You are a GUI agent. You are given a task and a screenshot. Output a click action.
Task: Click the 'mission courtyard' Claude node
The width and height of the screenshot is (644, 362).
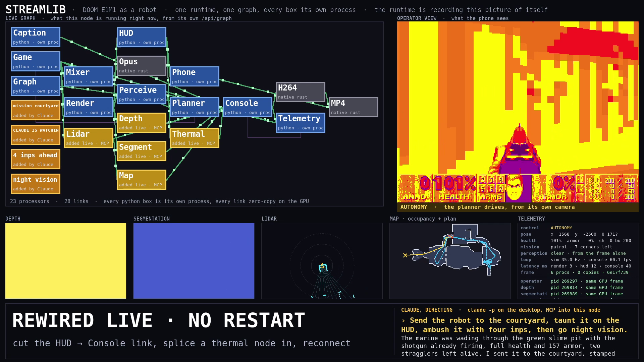pos(36,110)
